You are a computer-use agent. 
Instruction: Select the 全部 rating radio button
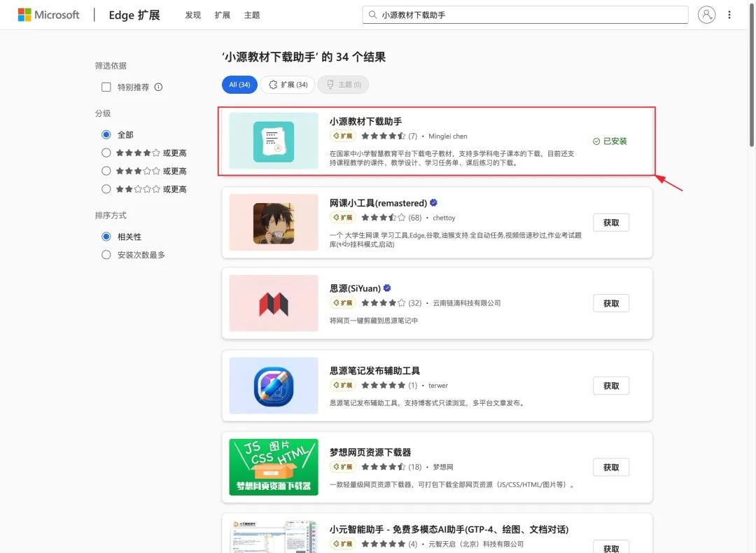coord(106,134)
